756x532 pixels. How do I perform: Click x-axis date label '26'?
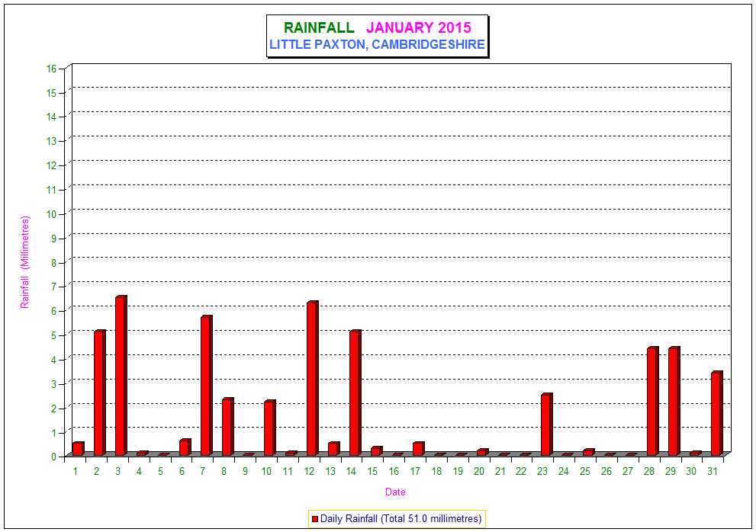click(606, 472)
